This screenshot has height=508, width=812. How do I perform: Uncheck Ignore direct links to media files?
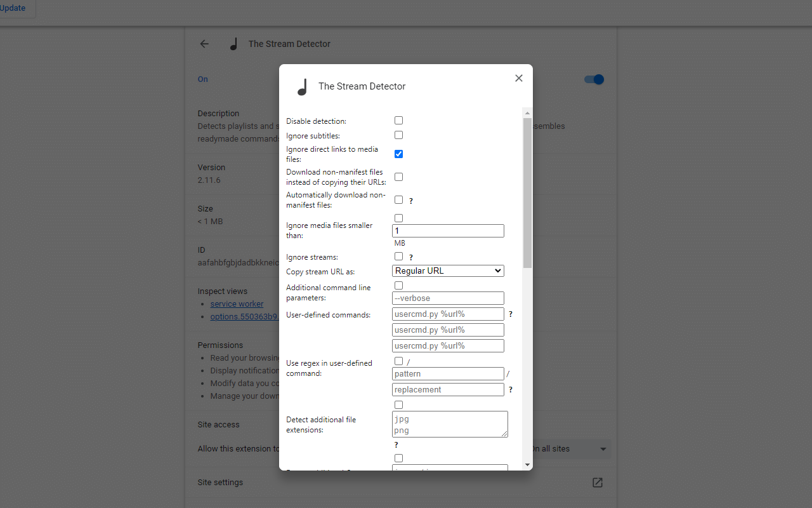pyautogui.click(x=398, y=154)
